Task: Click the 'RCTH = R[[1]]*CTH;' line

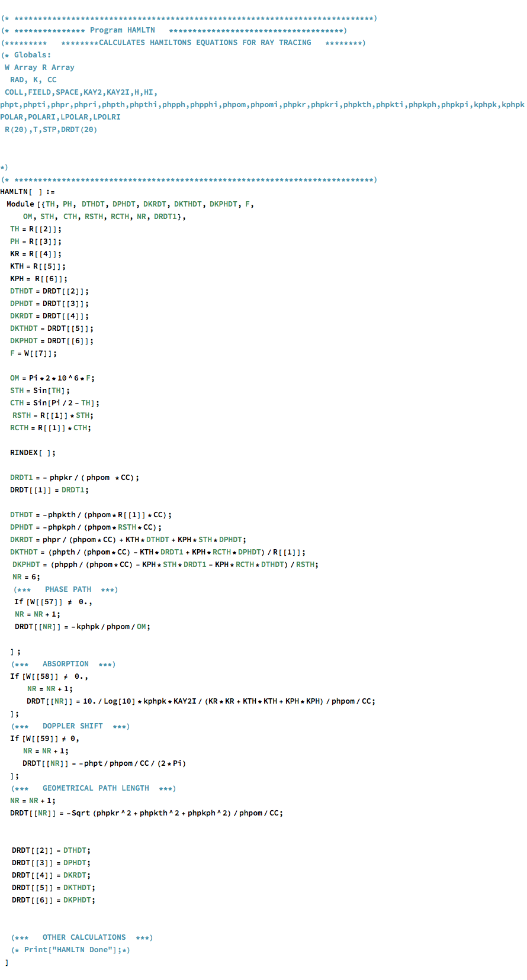Action: [x=51, y=428]
